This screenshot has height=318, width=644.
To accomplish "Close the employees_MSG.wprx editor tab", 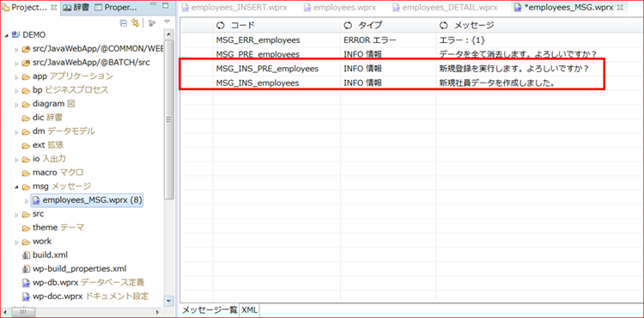I will (x=620, y=8).
